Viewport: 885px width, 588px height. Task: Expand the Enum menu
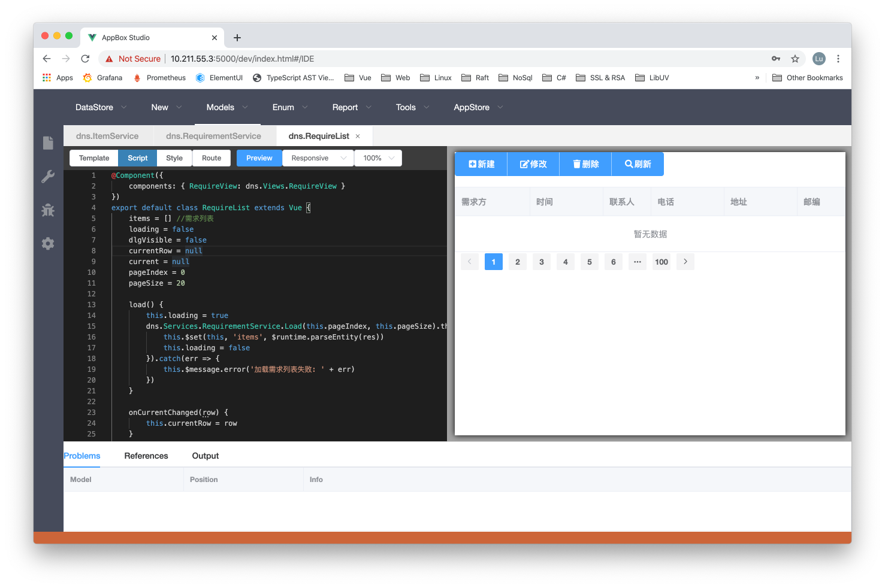[290, 107]
